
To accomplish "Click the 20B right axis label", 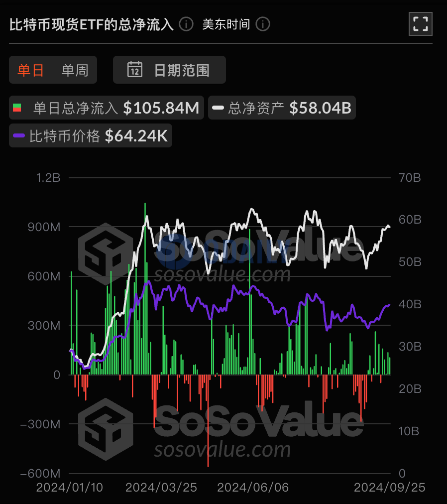I will (x=410, y=389).
